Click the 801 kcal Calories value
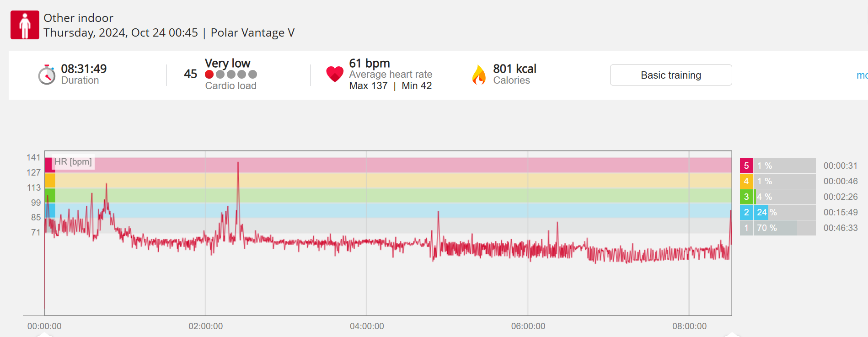Screen dimensions: 868x337 coord(514,69)
